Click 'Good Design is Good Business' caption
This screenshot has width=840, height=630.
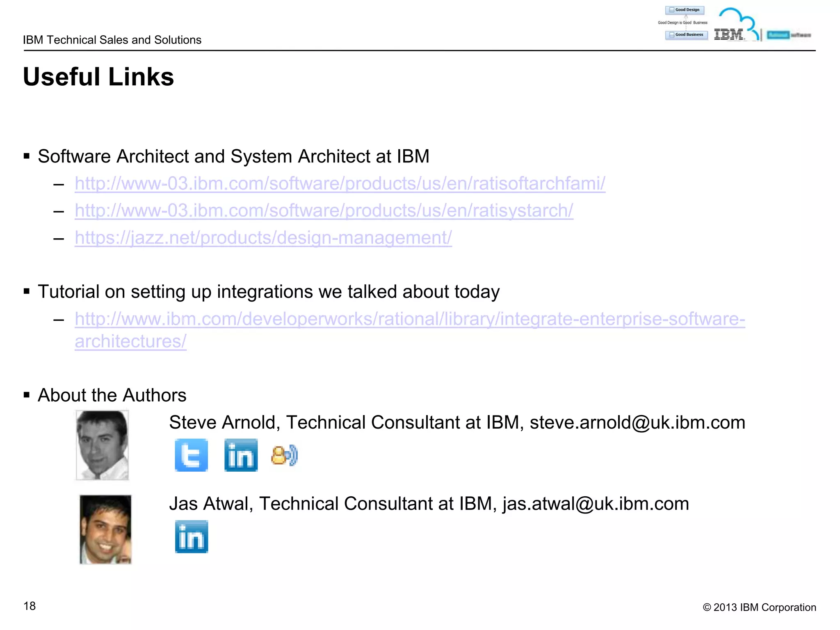click(x=682, y=23)
